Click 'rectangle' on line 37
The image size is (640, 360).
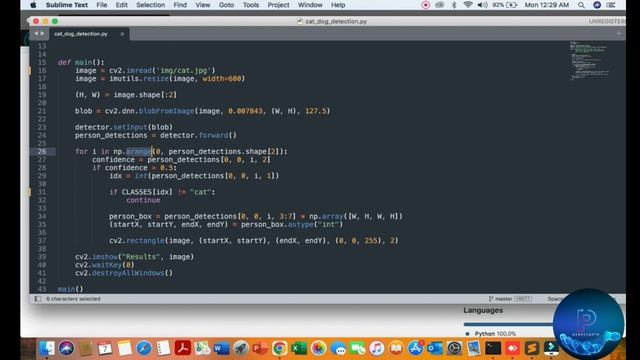click(145, 241)
